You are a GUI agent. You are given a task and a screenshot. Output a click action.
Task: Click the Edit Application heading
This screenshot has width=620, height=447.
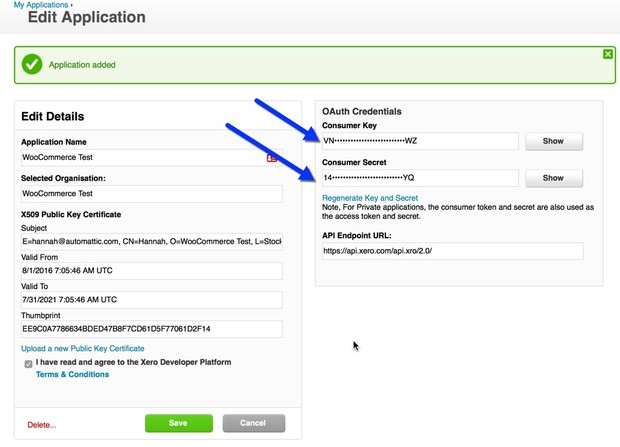point(87,17)
